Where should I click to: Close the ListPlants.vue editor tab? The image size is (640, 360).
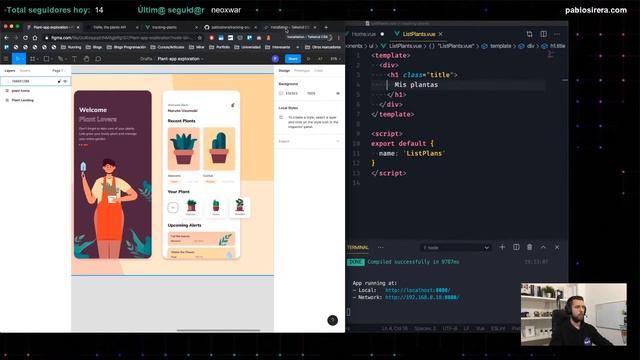point(441,34)
